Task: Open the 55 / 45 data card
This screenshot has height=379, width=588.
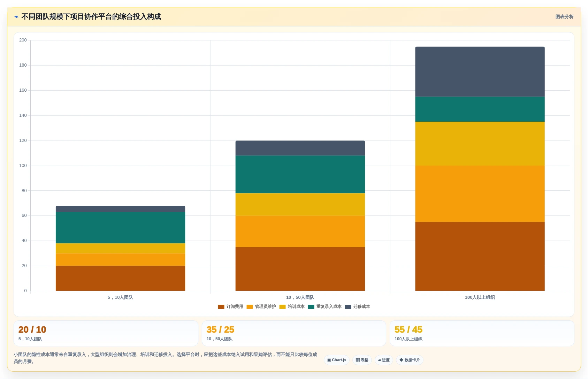Action: [x=482, y=333]
